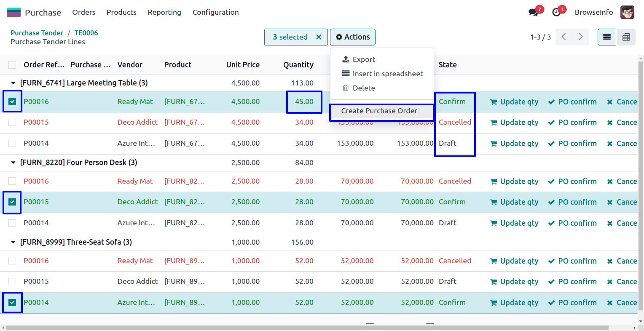Check the Deco Addict Large Meeting Table line
644x331 pixels.
pos(12,122)
